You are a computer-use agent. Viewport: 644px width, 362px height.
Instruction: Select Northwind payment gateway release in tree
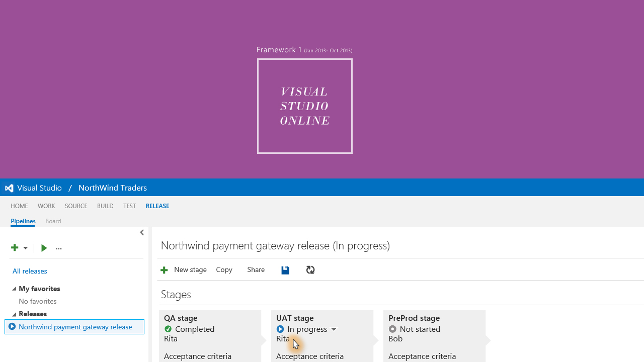[x=75, y=327]
